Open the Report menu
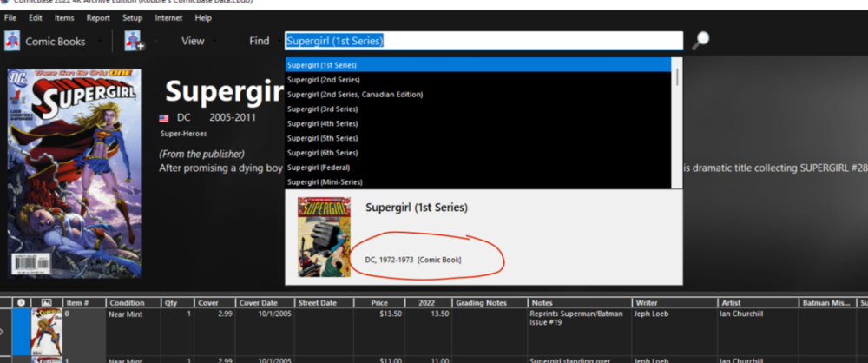The width and height of the screenshot is (868, 363). [98, 17]
